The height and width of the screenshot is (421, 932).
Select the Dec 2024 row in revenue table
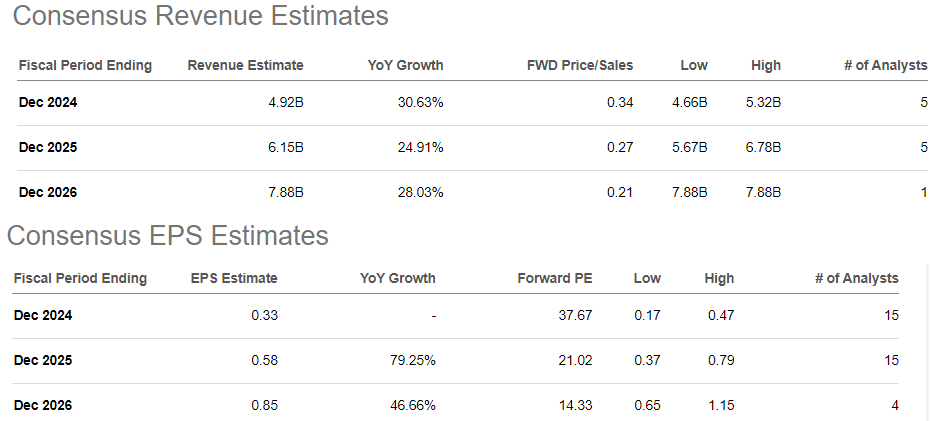[x=48, y=101]
